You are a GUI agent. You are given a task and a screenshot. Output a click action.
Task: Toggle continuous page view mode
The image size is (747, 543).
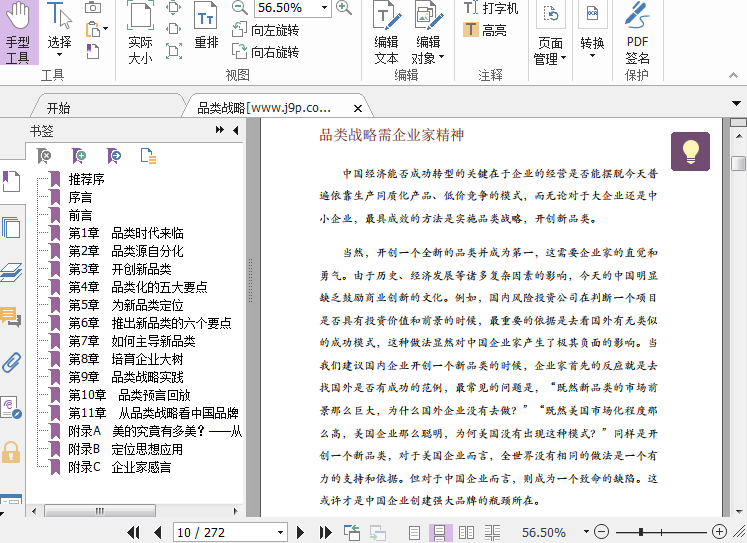point(439,533)
